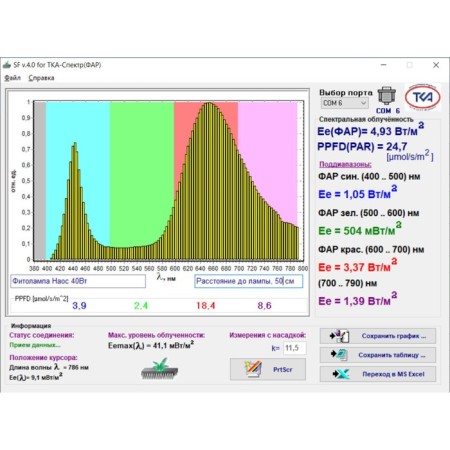The width and height of the screenshot is (450, 450).
Task: Click the save graph icon
Action: (339, 336)
